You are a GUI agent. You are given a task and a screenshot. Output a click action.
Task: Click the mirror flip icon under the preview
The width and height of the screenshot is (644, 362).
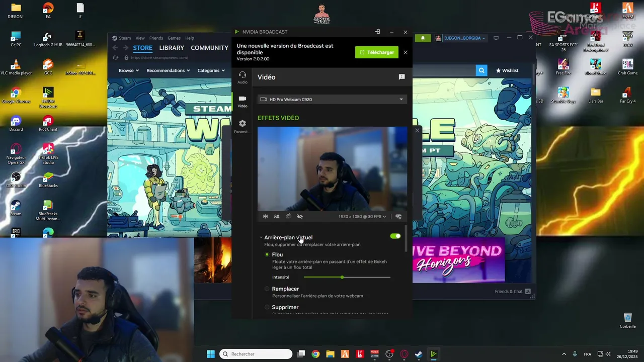click(x=266, y=216)
